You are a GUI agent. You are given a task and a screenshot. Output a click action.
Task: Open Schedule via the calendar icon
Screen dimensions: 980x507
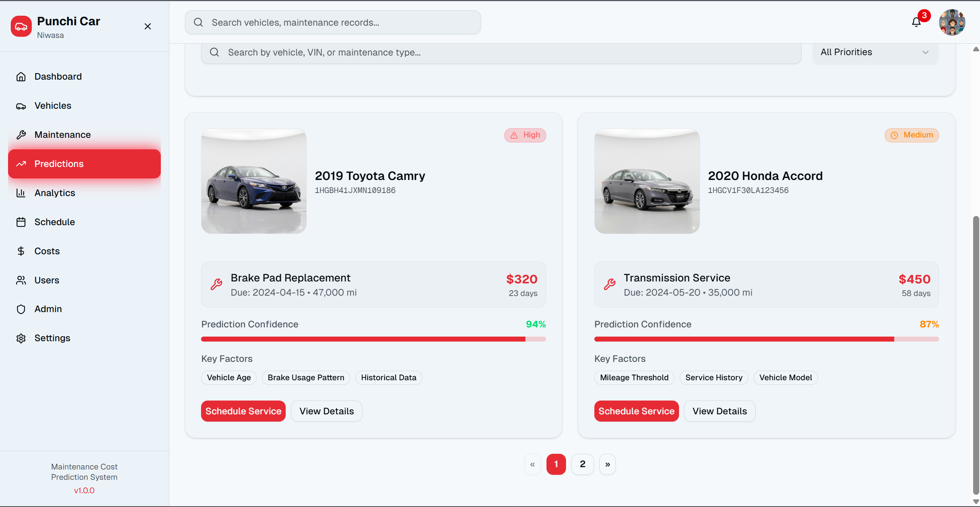[x=21, y=222]
